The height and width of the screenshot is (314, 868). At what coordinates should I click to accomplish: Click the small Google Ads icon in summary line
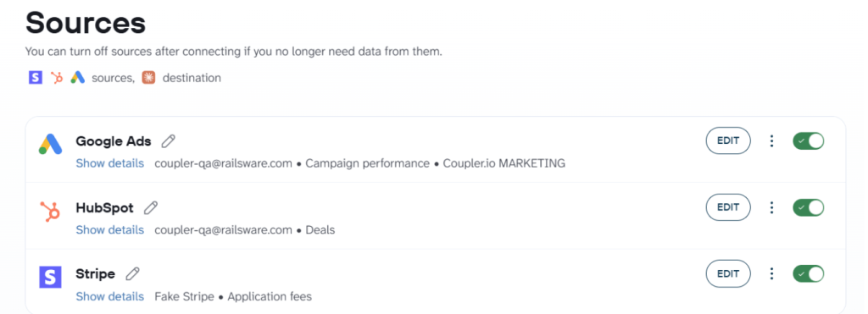pos(77,78)
